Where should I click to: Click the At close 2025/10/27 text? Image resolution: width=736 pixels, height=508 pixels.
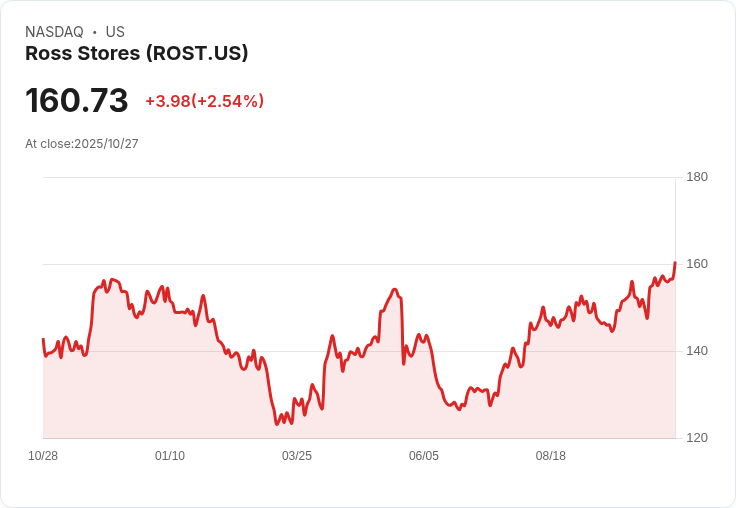pyautogui.click(x=82, y=143)
